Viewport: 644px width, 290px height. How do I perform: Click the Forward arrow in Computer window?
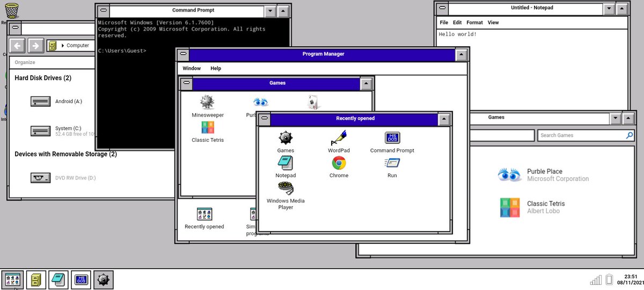pos(35,46)
